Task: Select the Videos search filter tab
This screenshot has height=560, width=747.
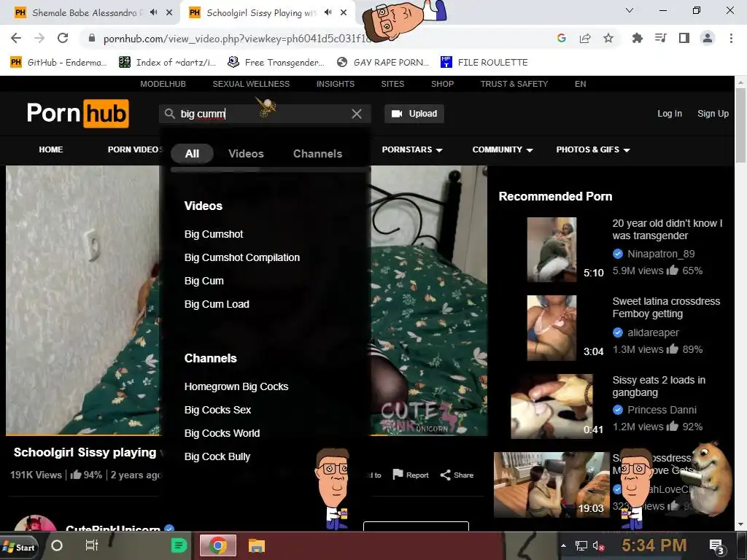Action: (246, 154)
